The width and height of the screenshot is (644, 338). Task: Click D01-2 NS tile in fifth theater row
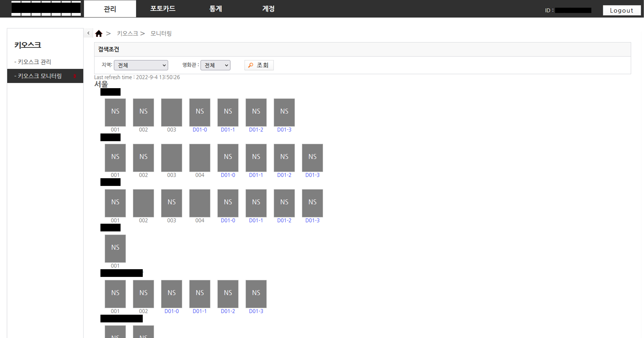pyautogui.click(x=228, y=294)
